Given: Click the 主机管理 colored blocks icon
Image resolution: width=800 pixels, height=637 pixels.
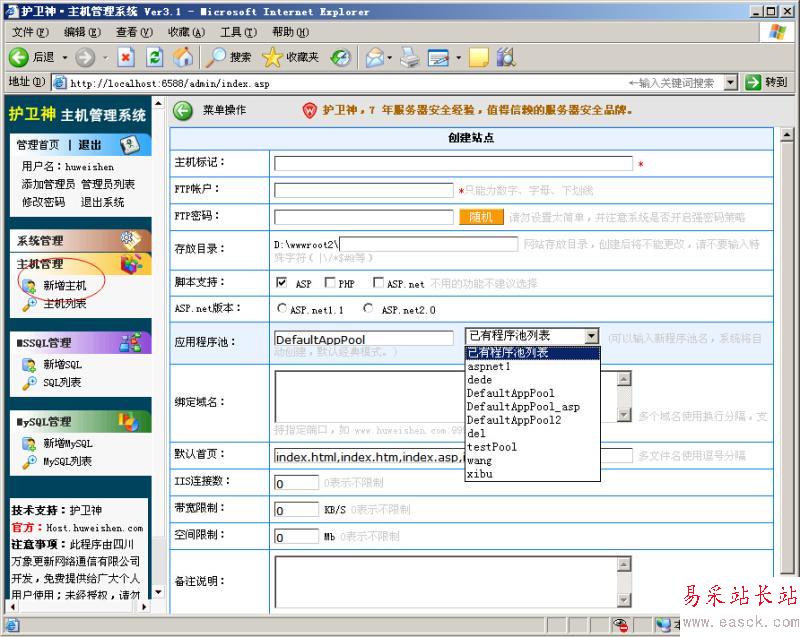Looking at the screenshot, I should [131, 263].
